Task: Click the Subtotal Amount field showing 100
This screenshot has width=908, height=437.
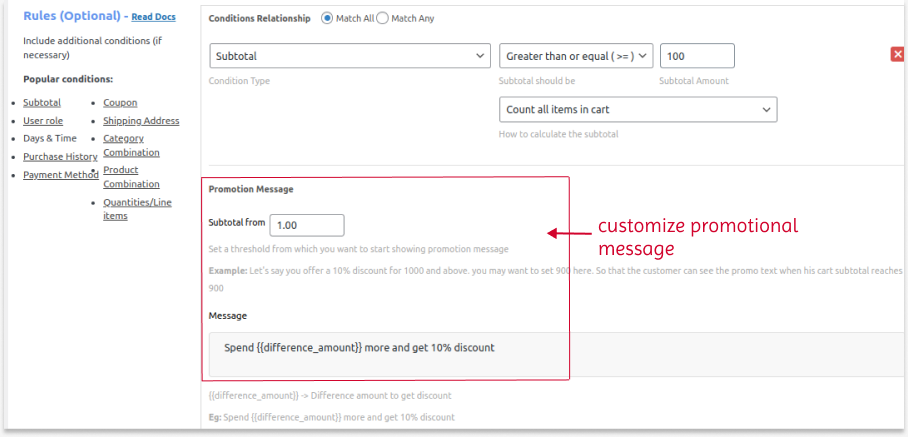Action: point(697,56)
